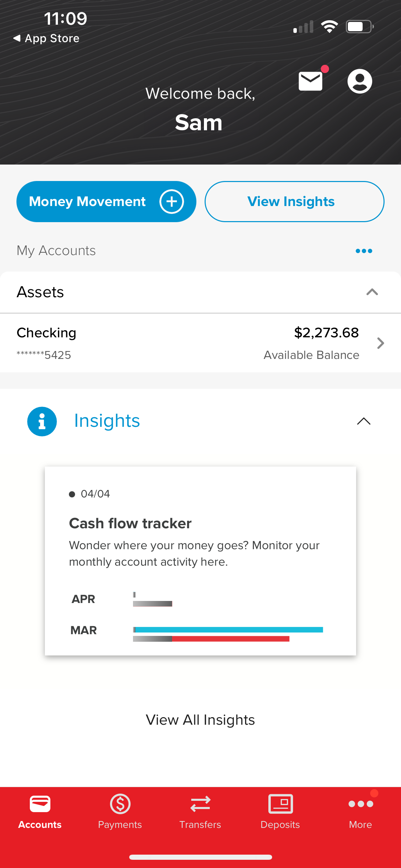Open Checking account details chevron
401x868 pixels.
380,343
